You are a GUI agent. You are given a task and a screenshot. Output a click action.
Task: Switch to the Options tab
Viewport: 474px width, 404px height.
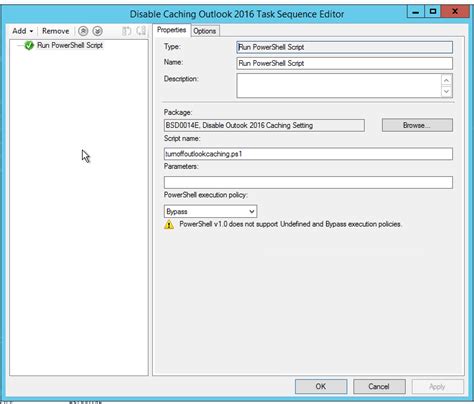point(205,31)
